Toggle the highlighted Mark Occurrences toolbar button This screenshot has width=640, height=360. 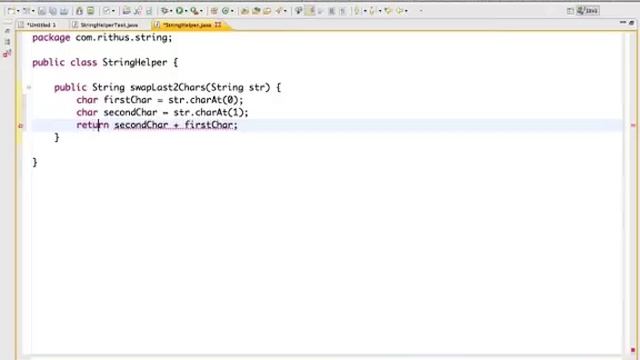310,11
